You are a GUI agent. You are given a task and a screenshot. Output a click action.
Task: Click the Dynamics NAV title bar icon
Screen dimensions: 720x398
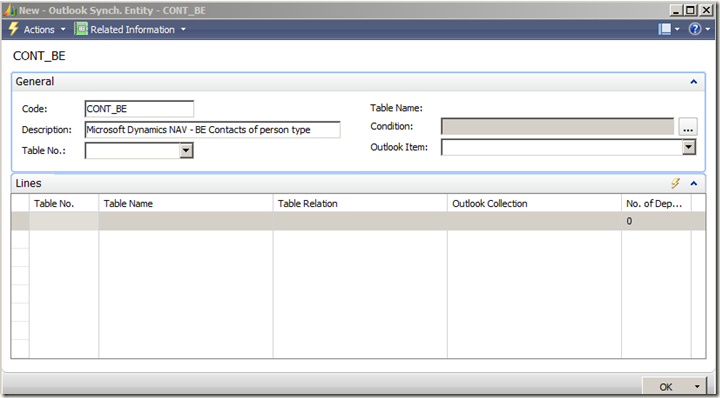(x=10, y=10)
